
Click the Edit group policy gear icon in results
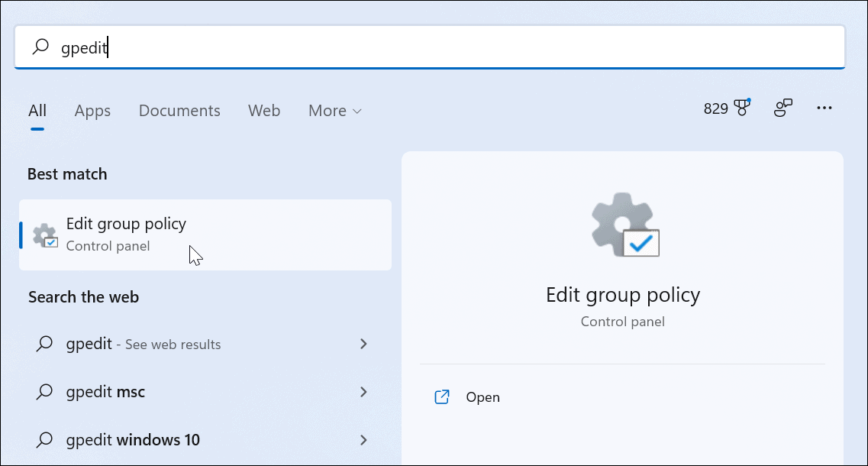point(46,235)
